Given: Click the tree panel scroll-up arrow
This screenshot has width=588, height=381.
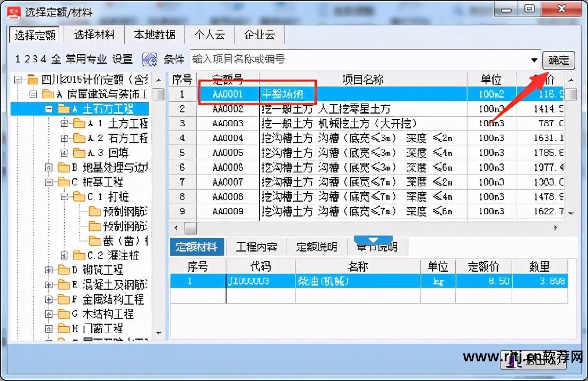Looking at the screenshot, I should [x=159, y=80].
